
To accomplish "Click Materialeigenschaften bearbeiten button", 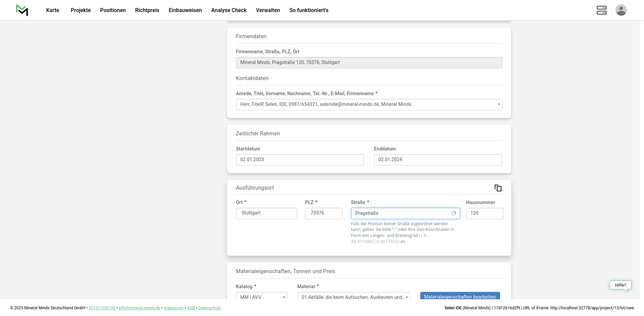I will click(460, 296).
